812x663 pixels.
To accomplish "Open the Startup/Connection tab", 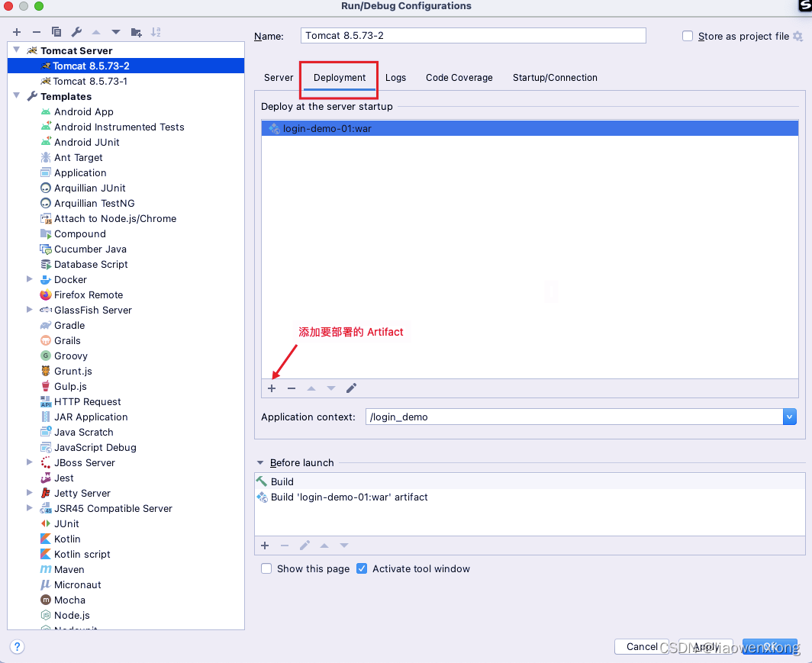I will coord(555,78).
